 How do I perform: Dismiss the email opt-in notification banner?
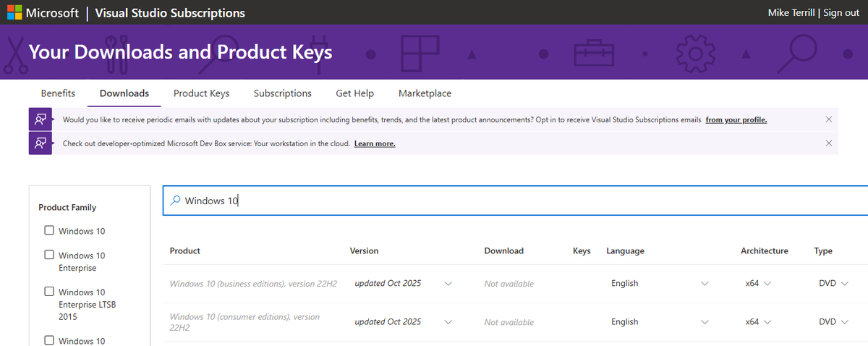(x=829, y=119)
